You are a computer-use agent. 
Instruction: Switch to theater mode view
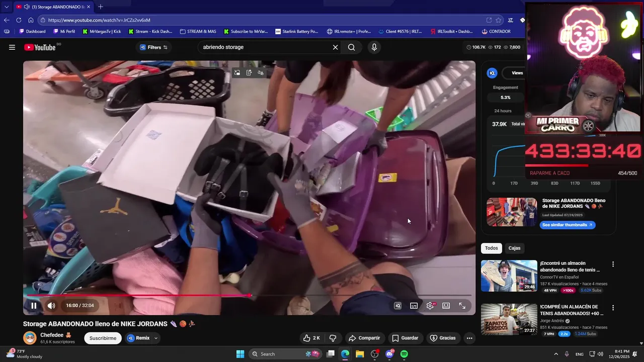pyautogui.click(x=446, y=305)
